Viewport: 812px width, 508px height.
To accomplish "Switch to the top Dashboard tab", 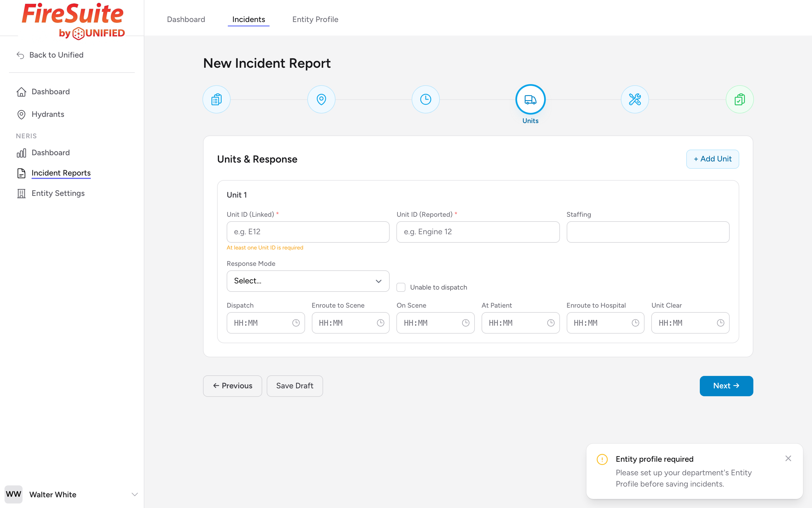I will click(186, 19).
